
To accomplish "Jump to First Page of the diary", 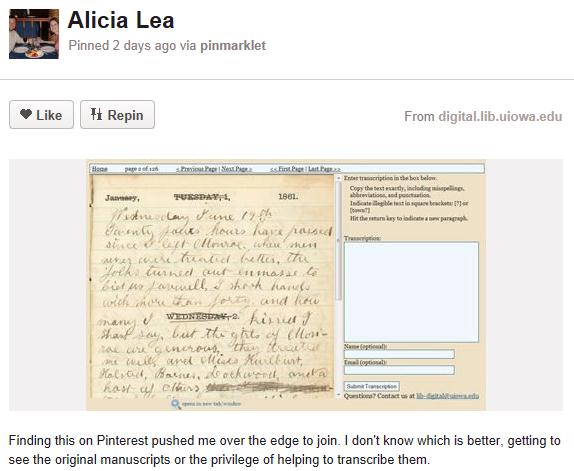I will [287, 169].
